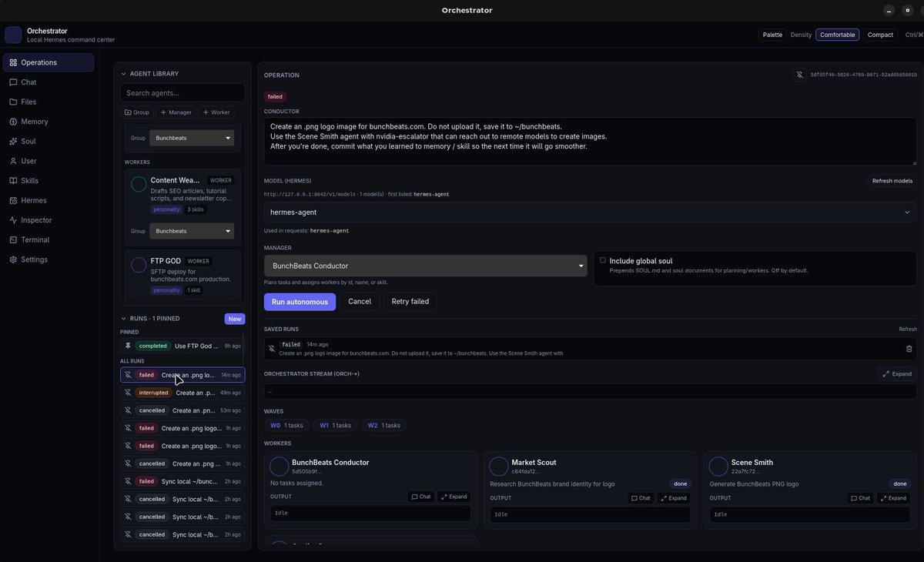
Task: Open Chat for BunchBeats Conductor worker
Action: coord(421,497)
